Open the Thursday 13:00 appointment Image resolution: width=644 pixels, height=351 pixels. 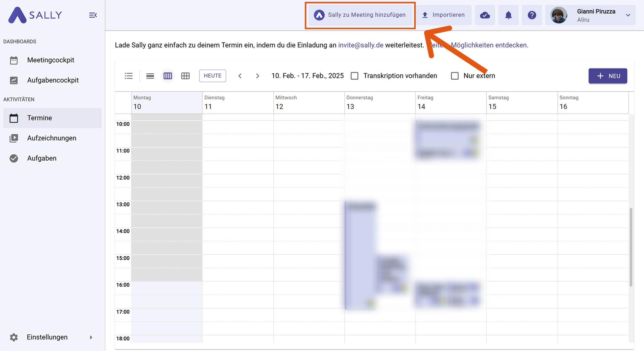[x=360, y=255]
